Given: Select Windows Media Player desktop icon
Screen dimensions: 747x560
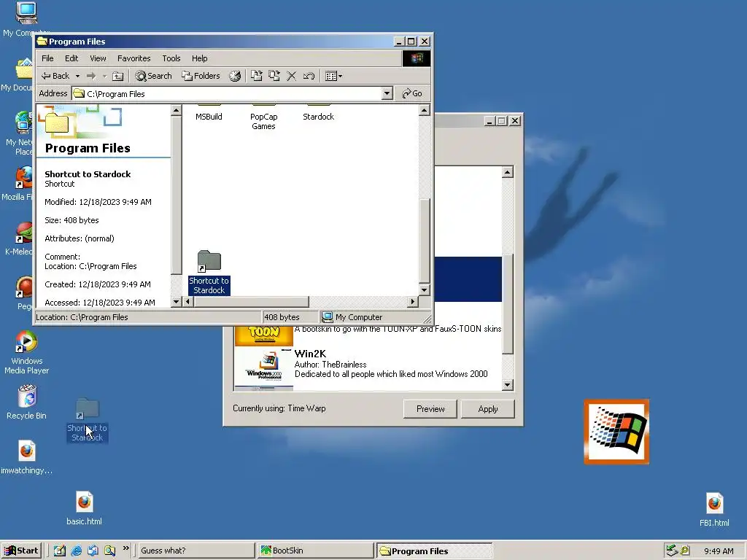Looking at the screenshot, I should [27, 352].
